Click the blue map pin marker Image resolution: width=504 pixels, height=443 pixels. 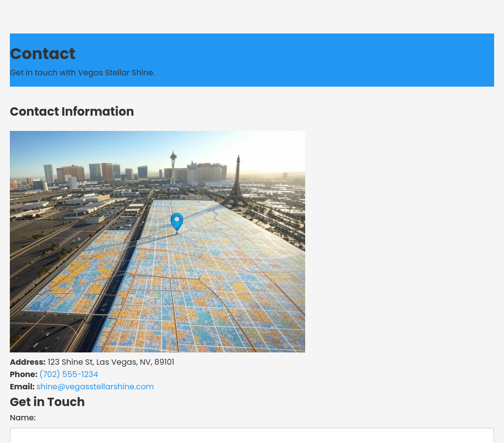point(177,221)
